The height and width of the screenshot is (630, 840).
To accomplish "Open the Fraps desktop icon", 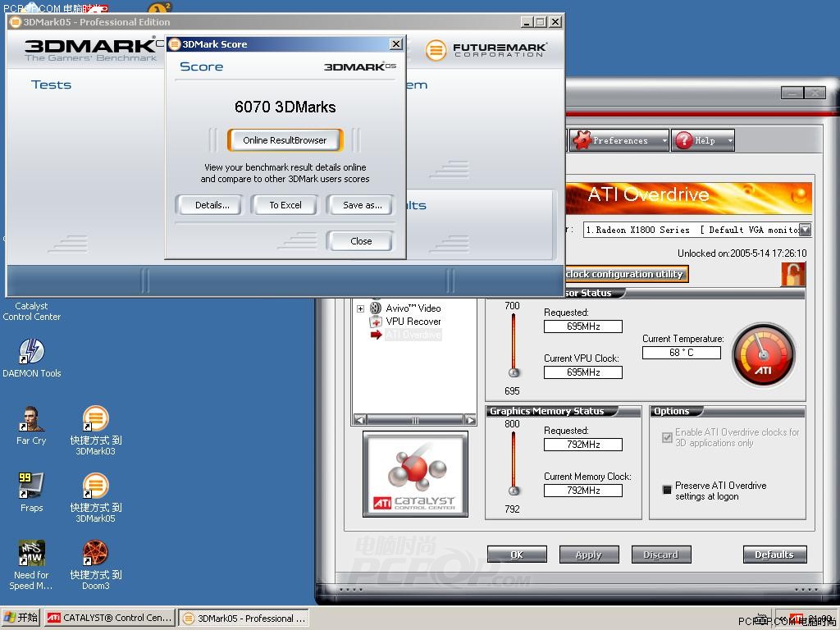I will coord(31,486).
